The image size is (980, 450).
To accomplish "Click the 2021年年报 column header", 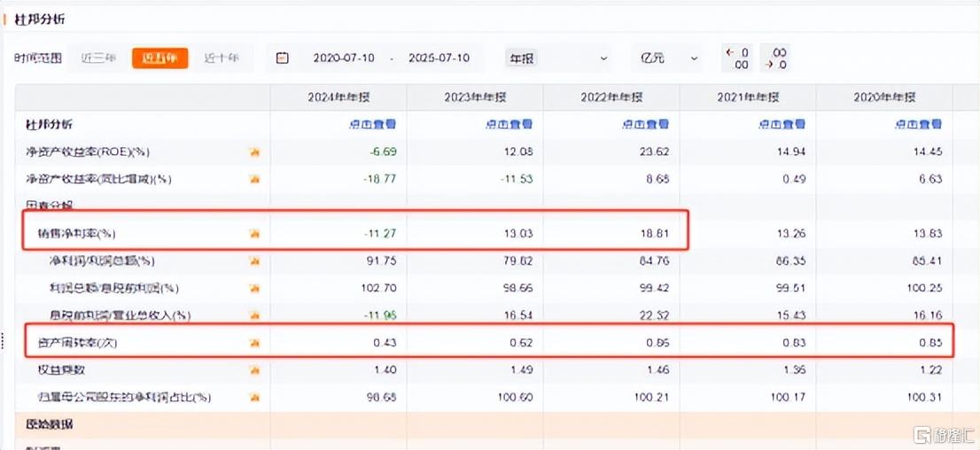I will pos(748,97).
